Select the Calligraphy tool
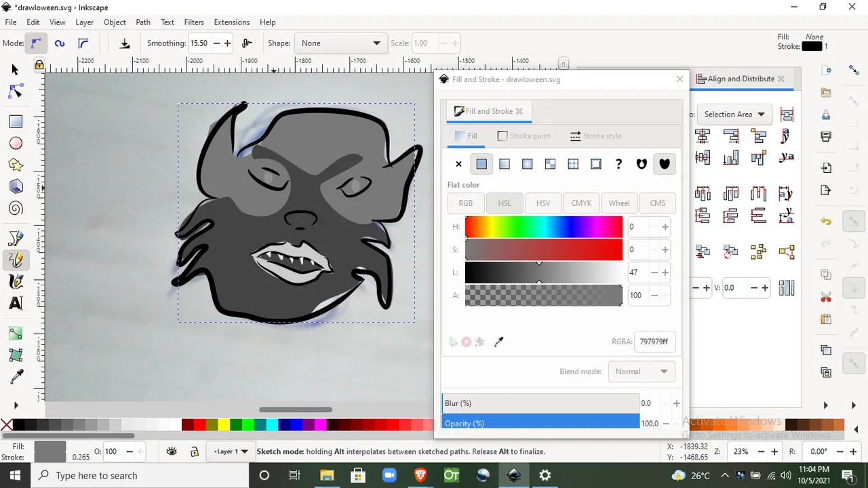The width and height of the screenshot is (868, 488). 16,281
